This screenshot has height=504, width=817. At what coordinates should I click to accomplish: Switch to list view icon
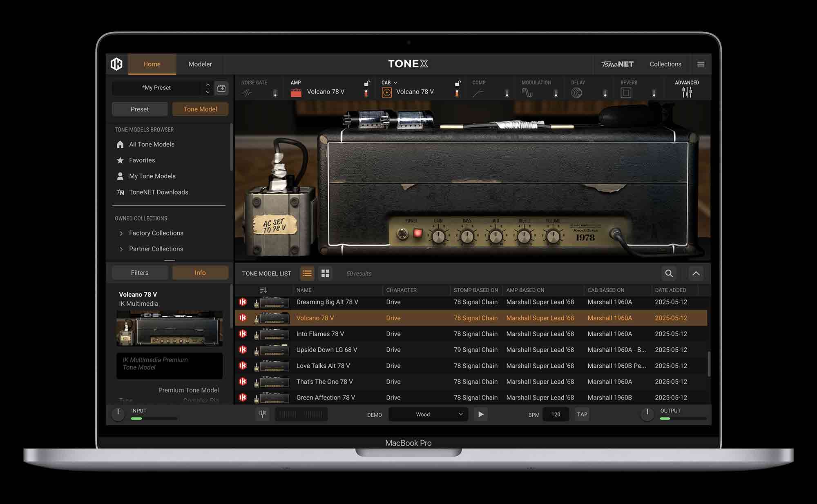[307, 273]
